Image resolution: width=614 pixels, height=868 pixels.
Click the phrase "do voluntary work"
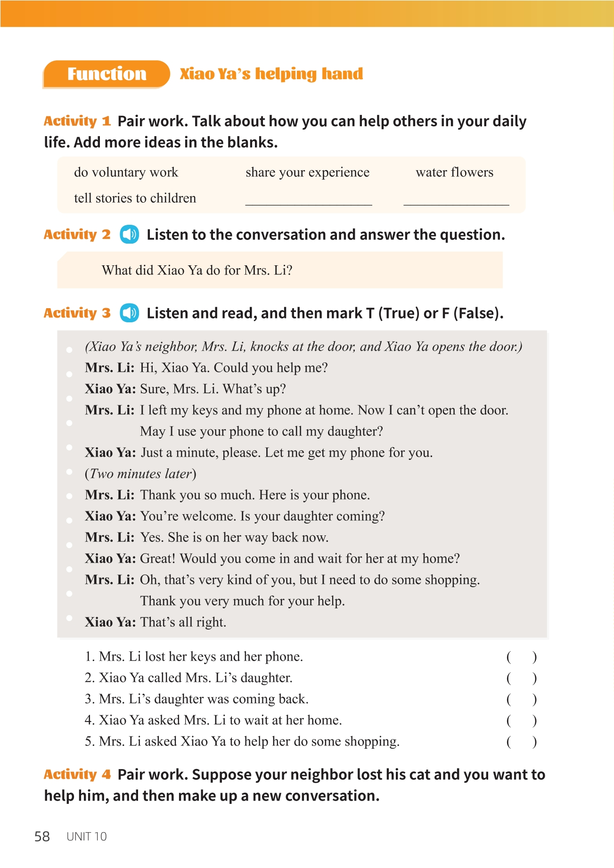tap(126, 172)
